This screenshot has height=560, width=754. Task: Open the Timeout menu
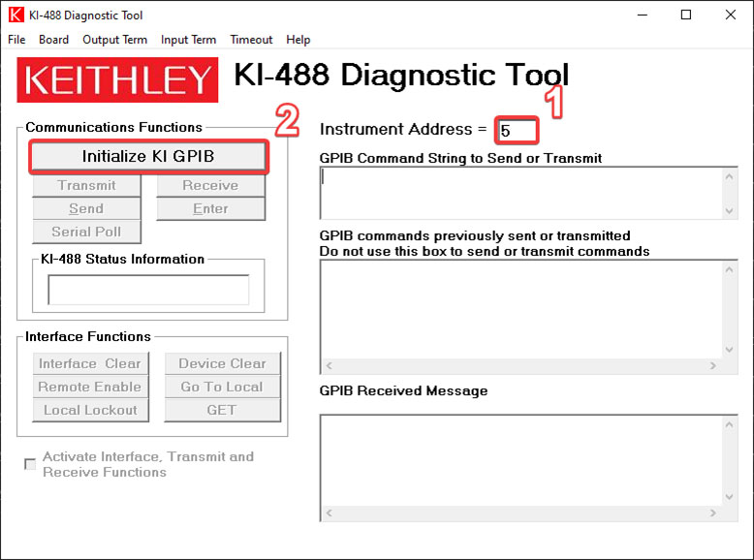[251, 40]
